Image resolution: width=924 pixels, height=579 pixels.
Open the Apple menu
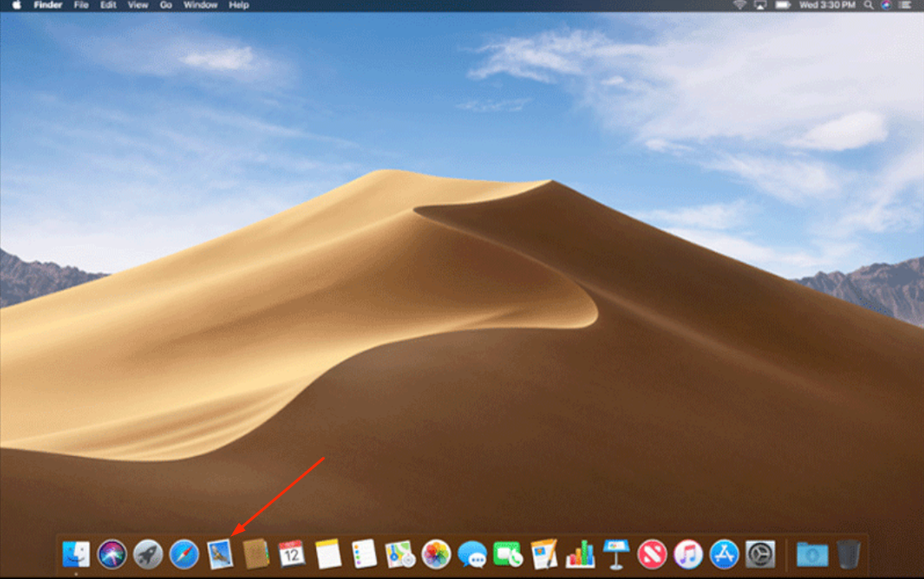click(17, 6)
